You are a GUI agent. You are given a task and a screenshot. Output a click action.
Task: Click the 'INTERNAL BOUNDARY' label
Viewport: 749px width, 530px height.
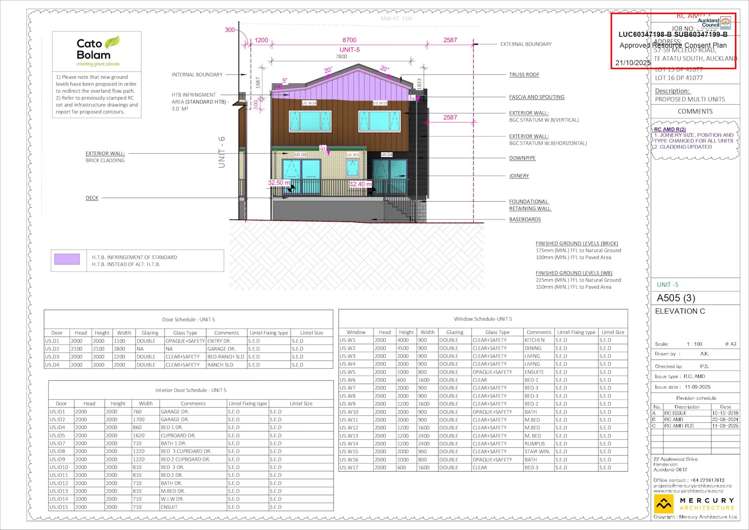coord(197,74)
